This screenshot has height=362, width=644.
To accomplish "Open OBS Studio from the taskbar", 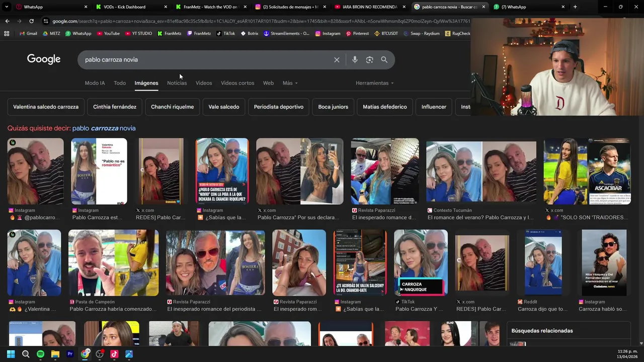I will pos(100,354).
